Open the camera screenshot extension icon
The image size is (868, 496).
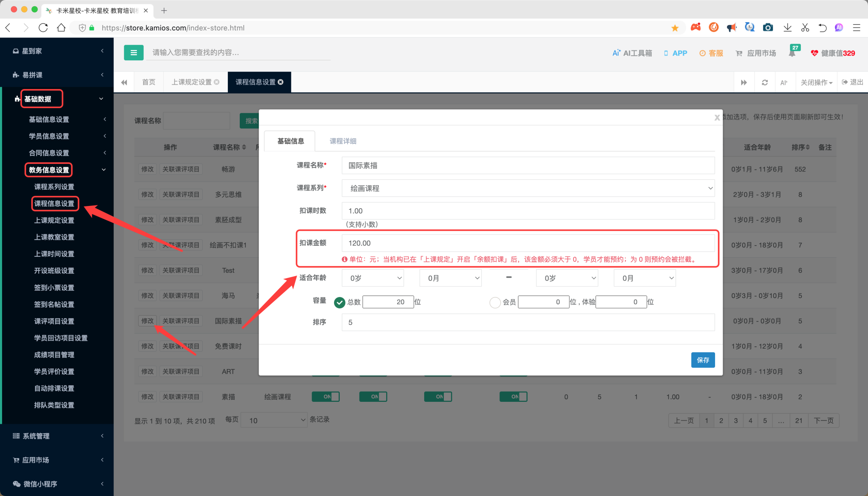[768, 27]
